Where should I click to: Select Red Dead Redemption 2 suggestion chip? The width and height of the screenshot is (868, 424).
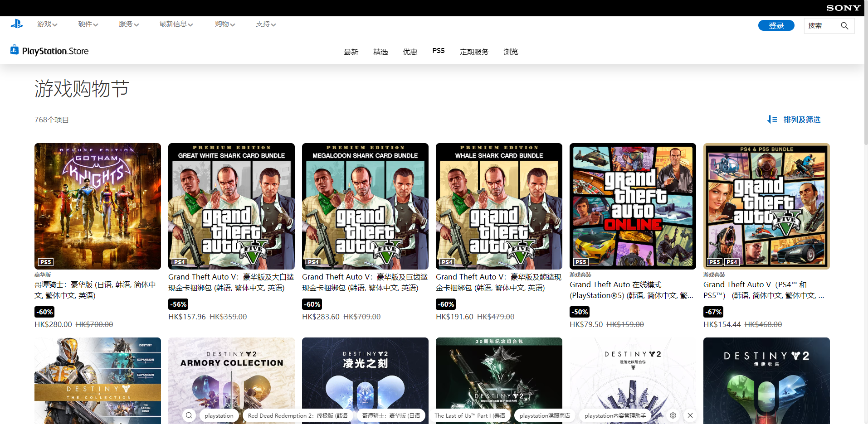(297, 415)
